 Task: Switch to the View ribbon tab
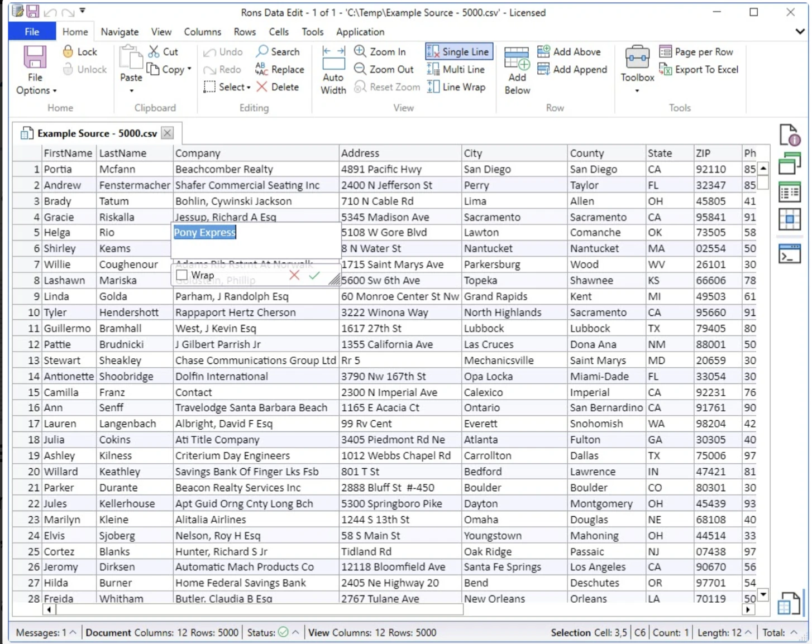[x=161, y=32]
